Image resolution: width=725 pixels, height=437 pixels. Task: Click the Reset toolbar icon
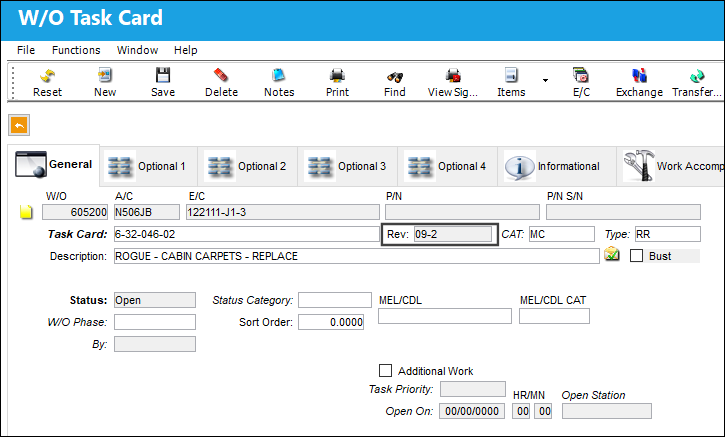coord(47,76)
